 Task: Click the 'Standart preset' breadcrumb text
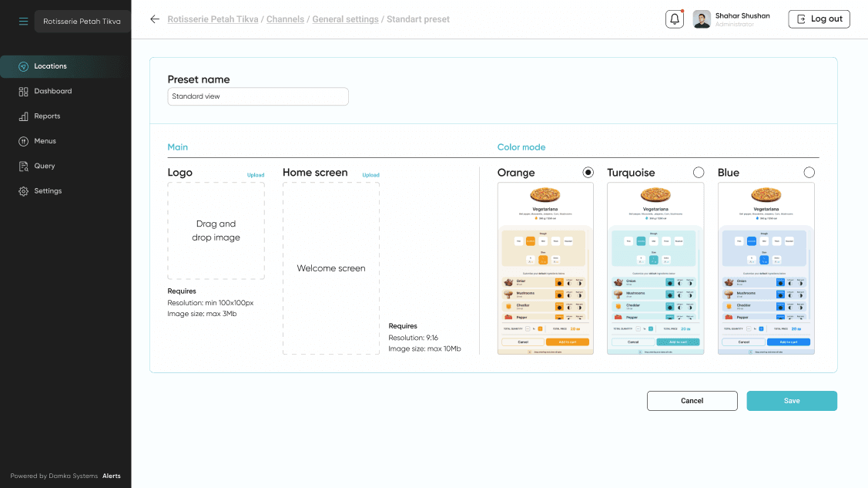[418, 19]
